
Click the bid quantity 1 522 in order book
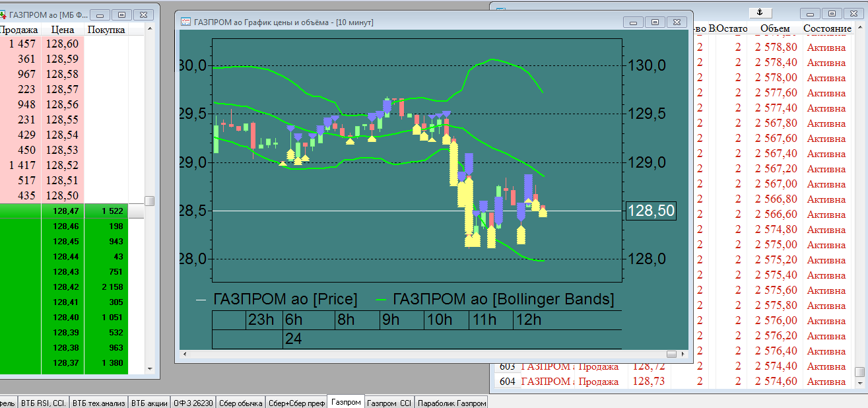[113, 211]
